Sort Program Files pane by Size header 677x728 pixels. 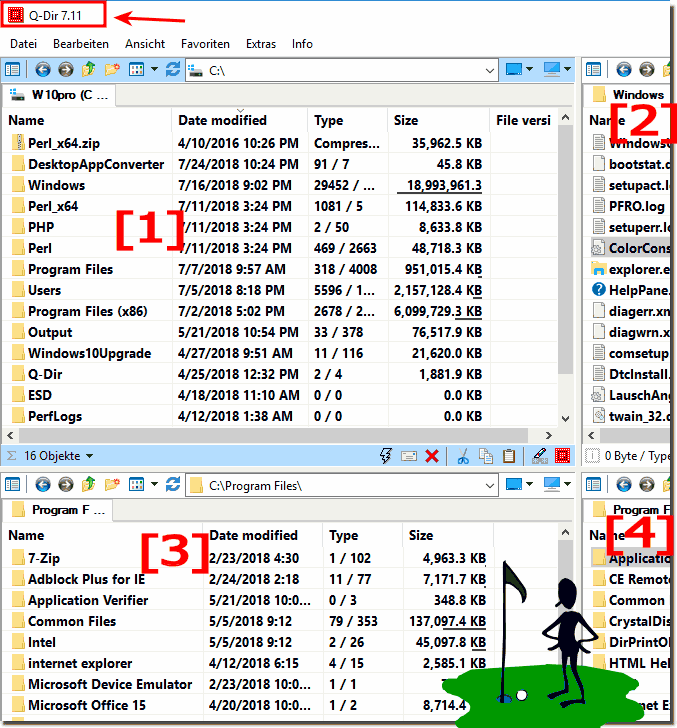coord(448,535)
